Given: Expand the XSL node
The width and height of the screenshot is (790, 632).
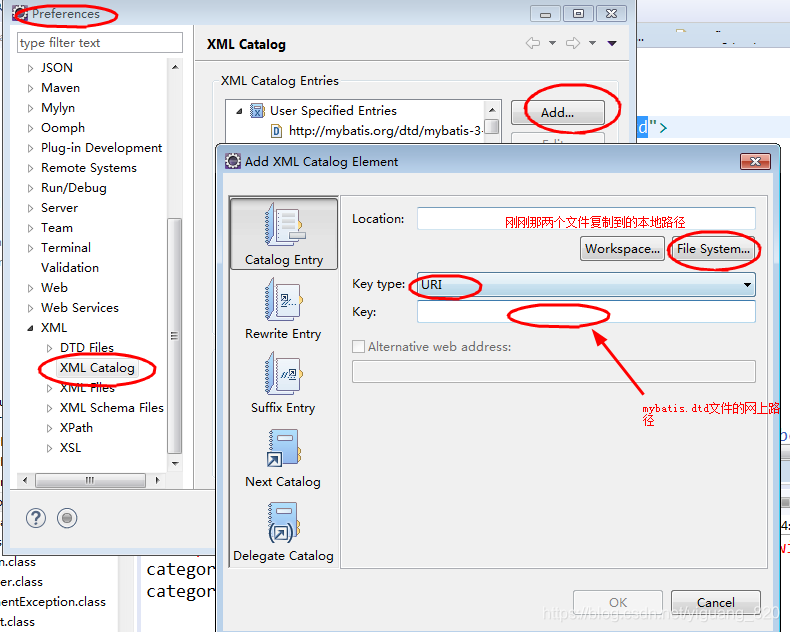Looking at the screenshot, I should pos(49,448).
